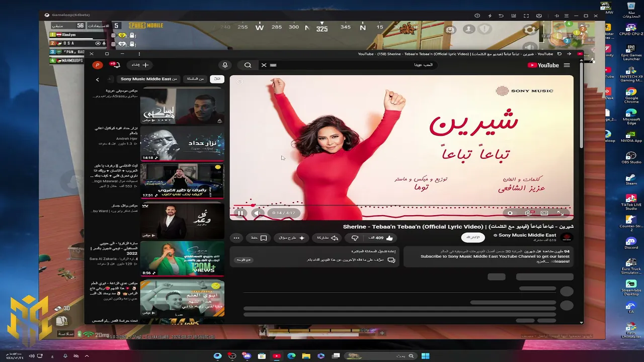This screenshot has height=362, width=644.
Task: Click the magnifier search button
Action: click(x=248, y=65)
